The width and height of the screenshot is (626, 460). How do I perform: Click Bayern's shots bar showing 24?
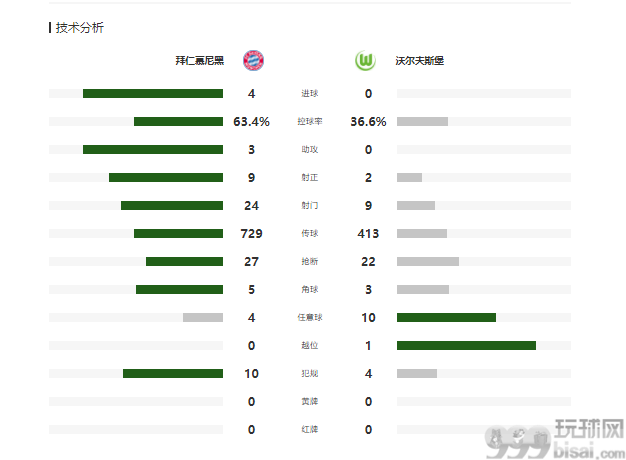(x=172, y=205)
